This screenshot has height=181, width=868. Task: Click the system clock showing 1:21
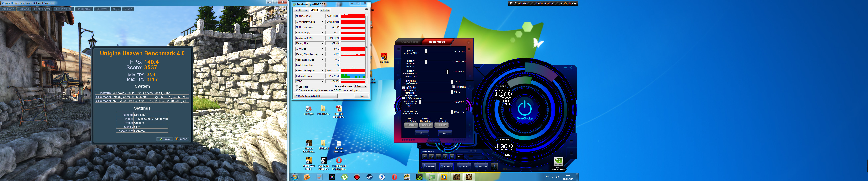point(568,175)
